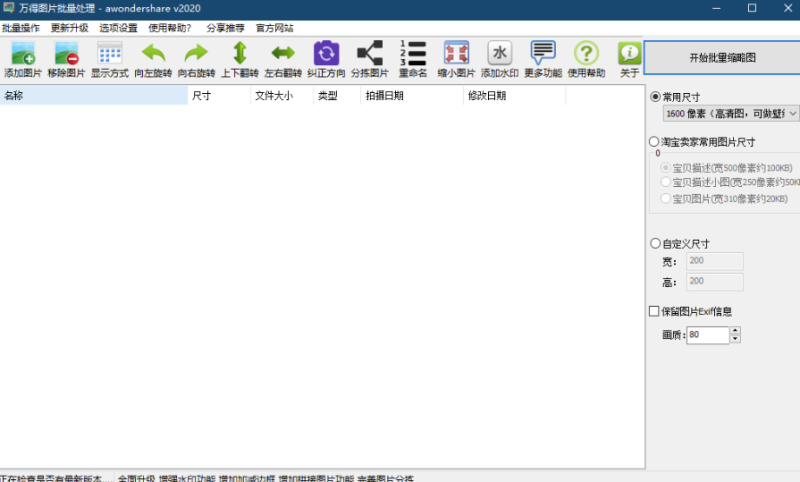Select the 常用尺寸 radio option

pos(656,97)
